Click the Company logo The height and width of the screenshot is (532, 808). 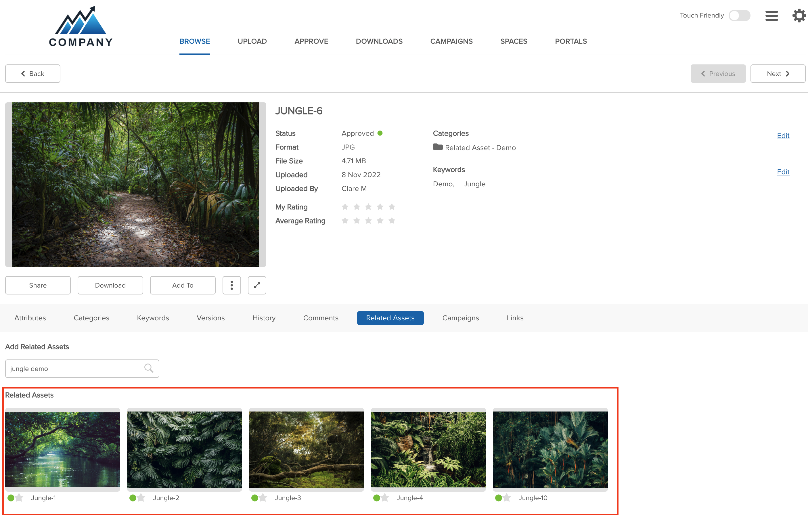[x=81, y=26]
